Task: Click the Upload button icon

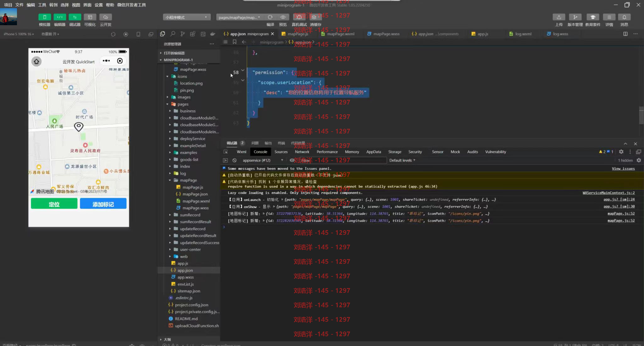Action: click(559, 17)
